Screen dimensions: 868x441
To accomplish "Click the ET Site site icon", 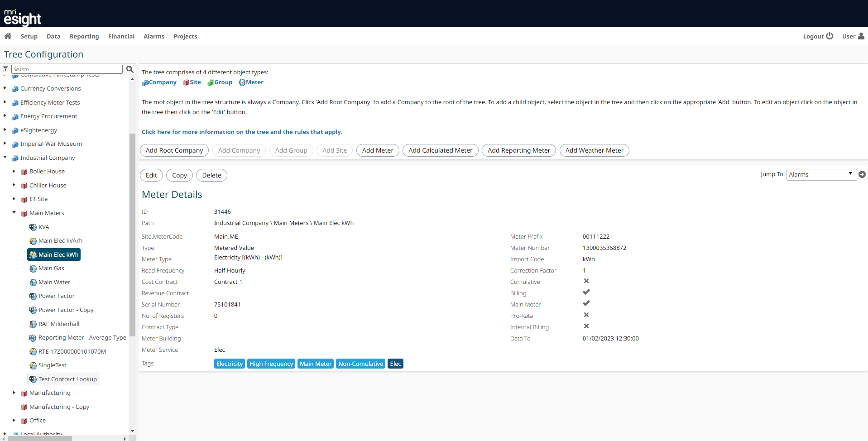I will click(24, 199).
